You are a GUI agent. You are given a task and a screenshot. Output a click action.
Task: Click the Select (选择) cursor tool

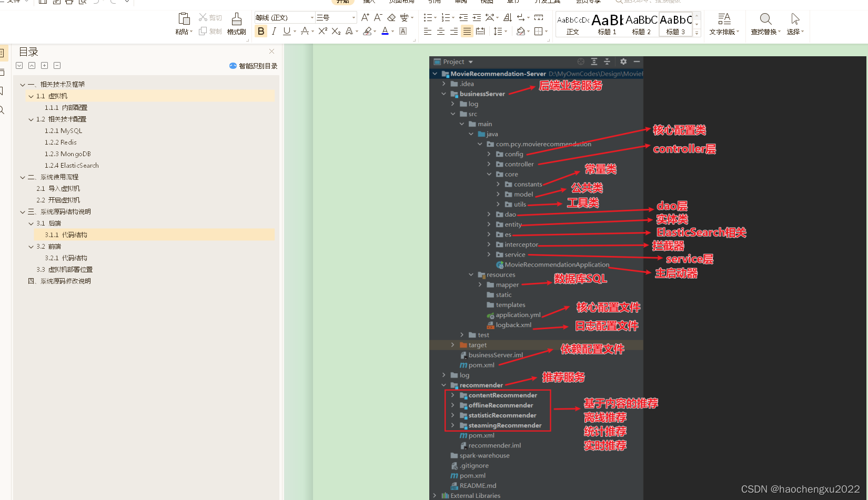pos(795,24)
